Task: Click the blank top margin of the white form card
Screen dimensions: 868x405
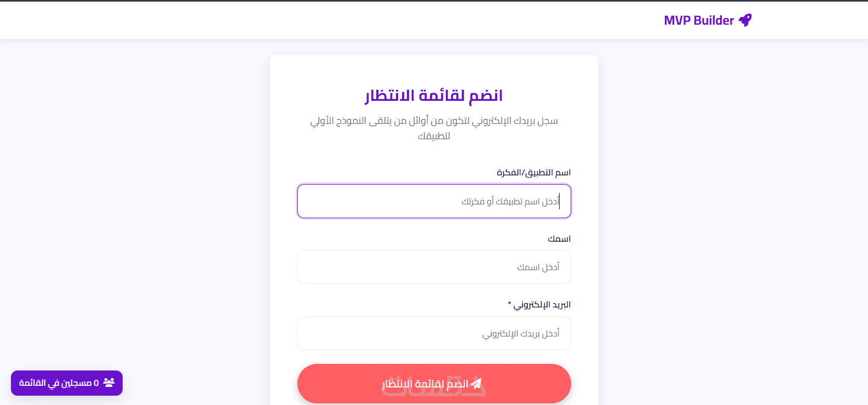Action: 434,69
